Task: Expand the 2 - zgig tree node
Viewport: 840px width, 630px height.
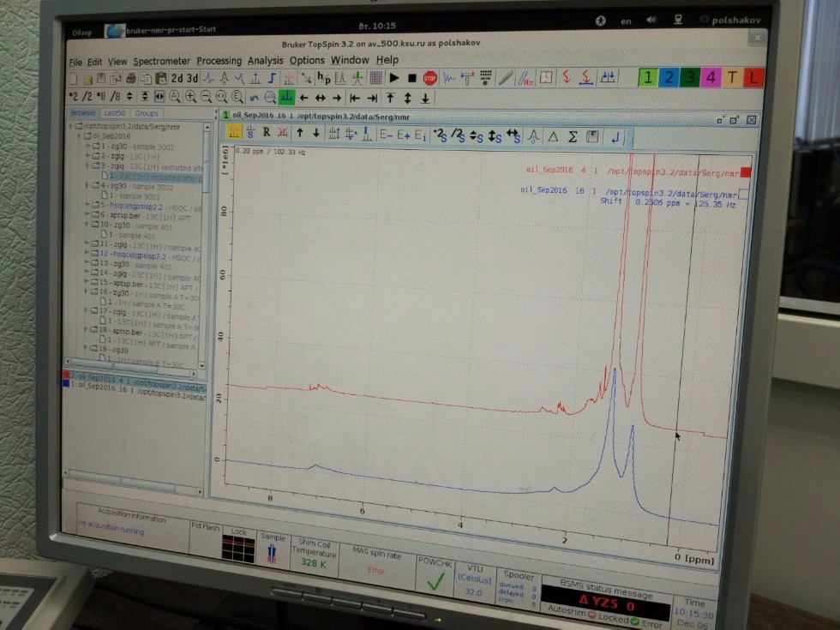Action: pos(87,156)
